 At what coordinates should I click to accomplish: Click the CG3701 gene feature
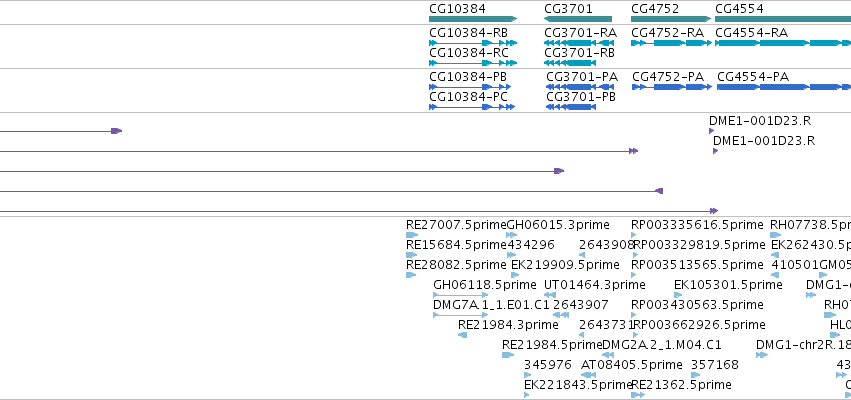(x=578, y=19)
